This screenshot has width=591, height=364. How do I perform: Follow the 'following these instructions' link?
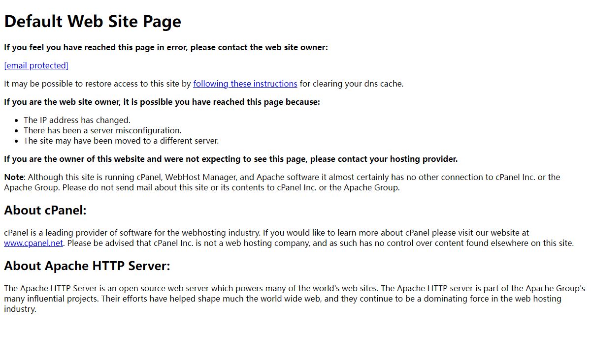(245, 84)
